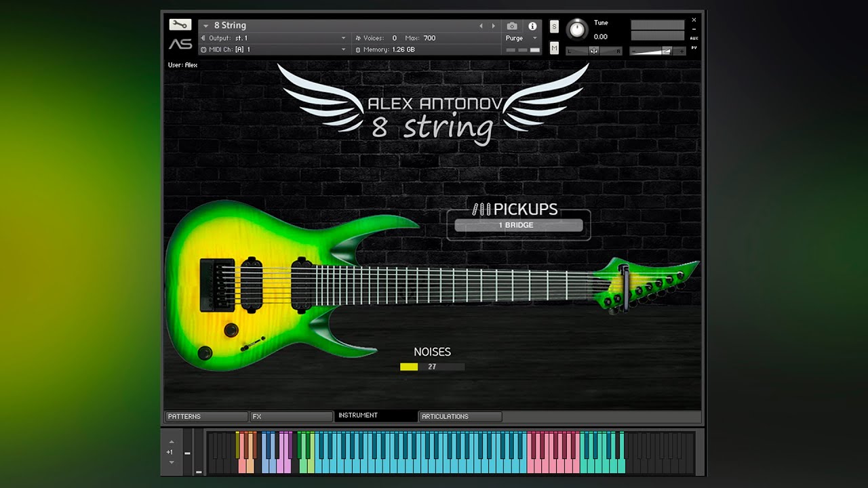Image resolution: width=868 pixels, height=488 pixels.
Task: Click the AS instrument logo icon
Action: (180, 44)
